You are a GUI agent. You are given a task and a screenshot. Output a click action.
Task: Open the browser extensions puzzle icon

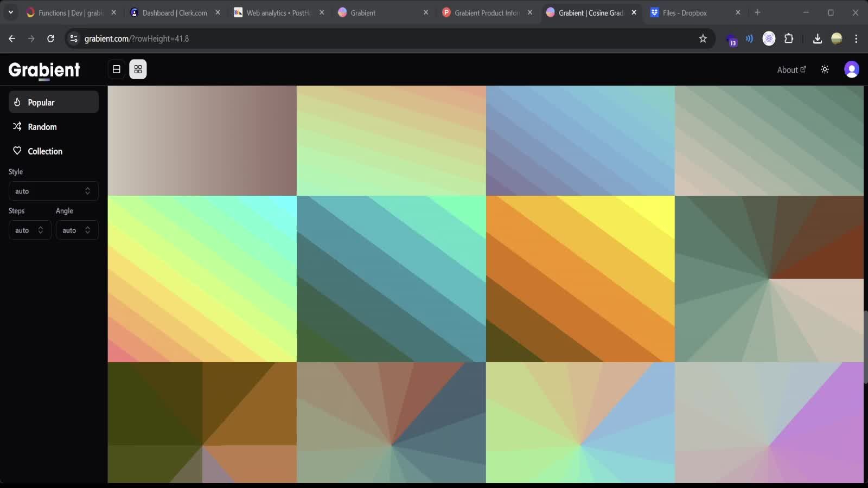coord(789,38)
